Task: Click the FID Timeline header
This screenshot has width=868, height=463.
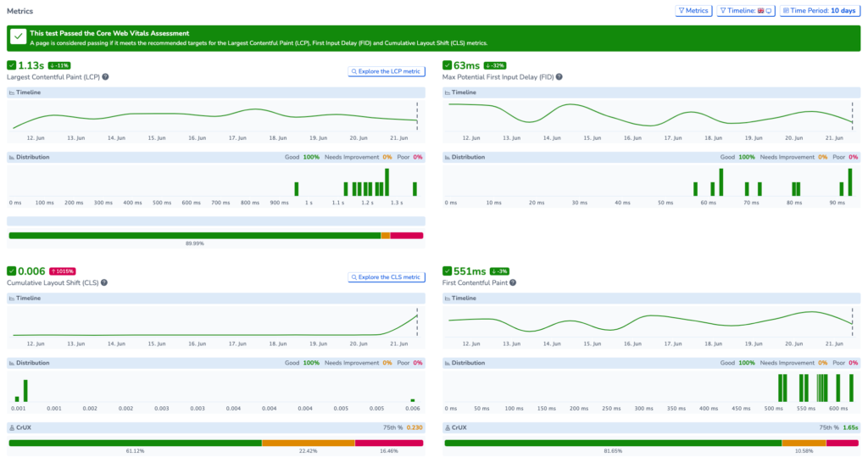Action: click(x=652, y=92)
